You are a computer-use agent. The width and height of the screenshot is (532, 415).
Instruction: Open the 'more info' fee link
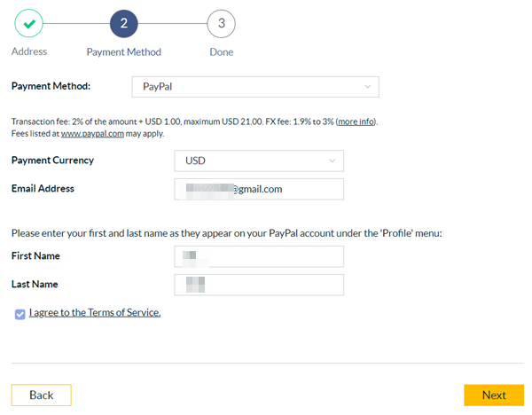pos(356,121)
